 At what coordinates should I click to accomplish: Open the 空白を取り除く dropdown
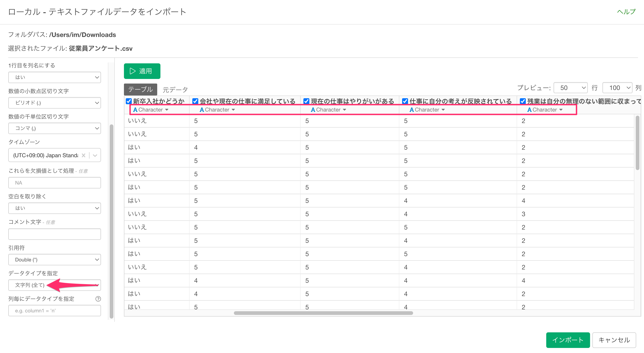(54, 208)
